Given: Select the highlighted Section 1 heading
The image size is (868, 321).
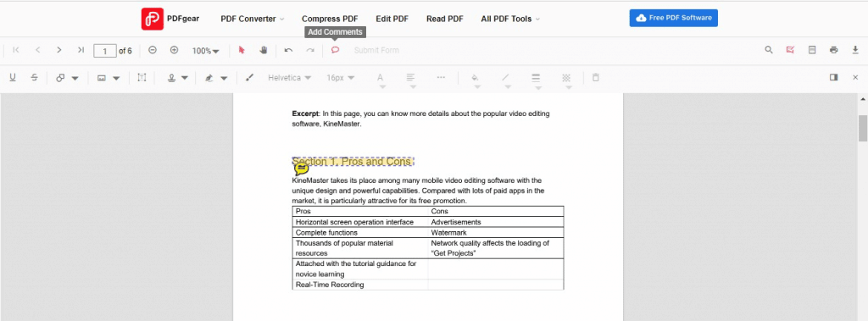Looking at the screenshot, I should (x=353, y=161).
